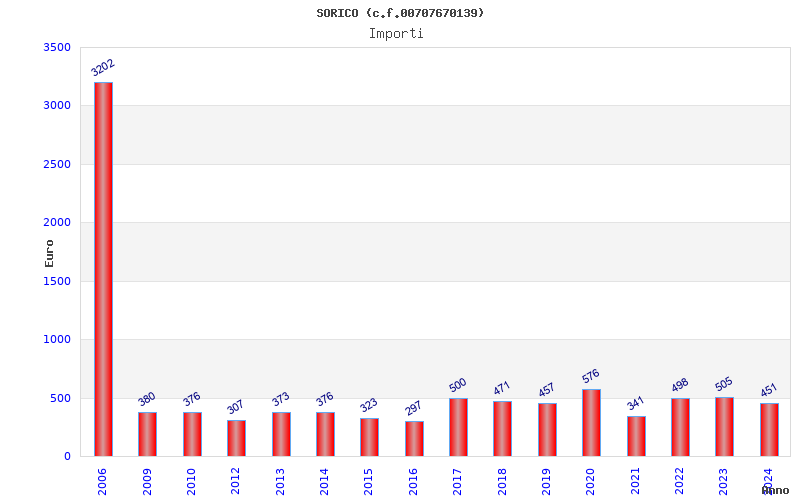800x500 pixels.
Task: Click the 1500 y-axis tick label
Action: 57,281
